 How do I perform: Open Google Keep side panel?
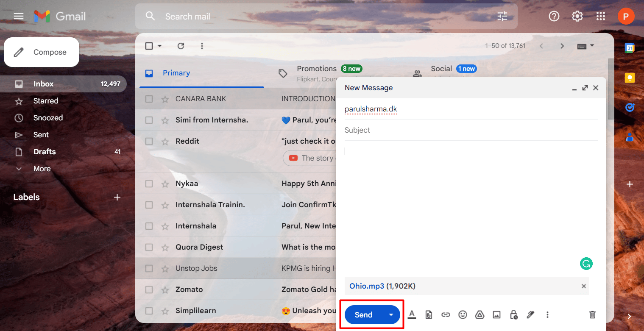pos(630,78)
